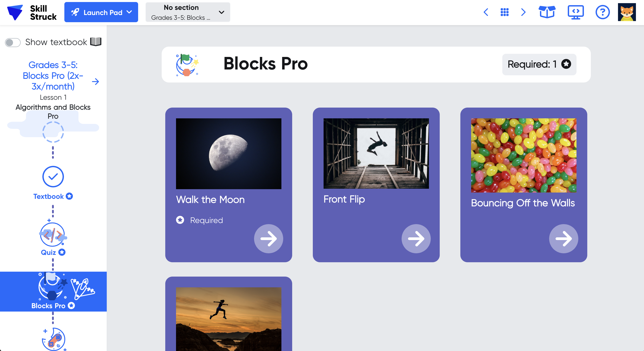Image resolution: width=644 pixels, height=351 pixels.
Task: Click Algorithms and Blocks Pro lesson title
Action: click(53, 112)
